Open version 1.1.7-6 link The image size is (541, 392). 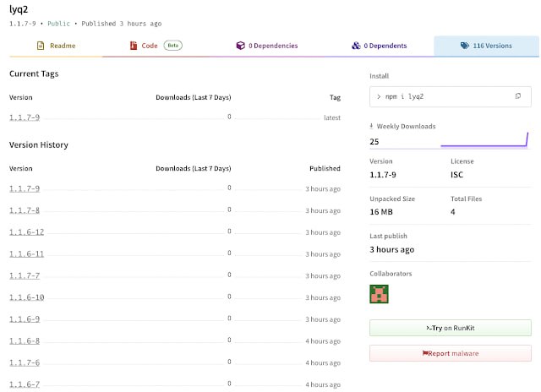[x=25, y=362]
